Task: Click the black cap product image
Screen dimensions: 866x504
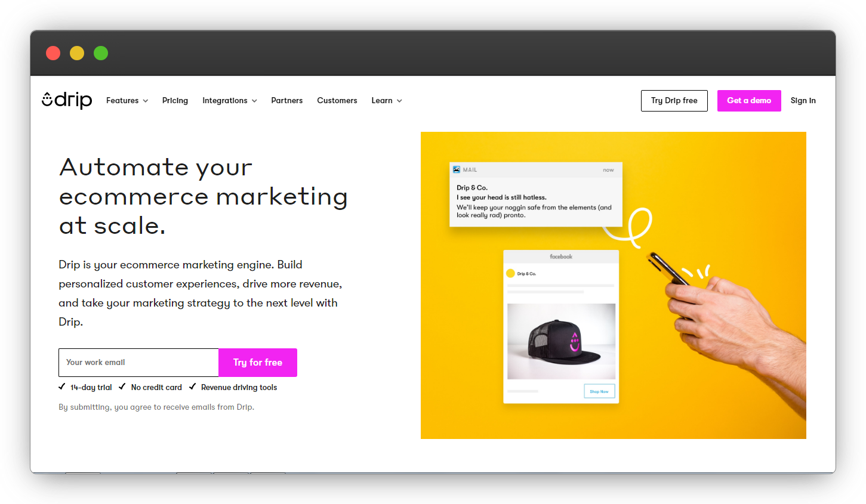Action: [561, 341]
